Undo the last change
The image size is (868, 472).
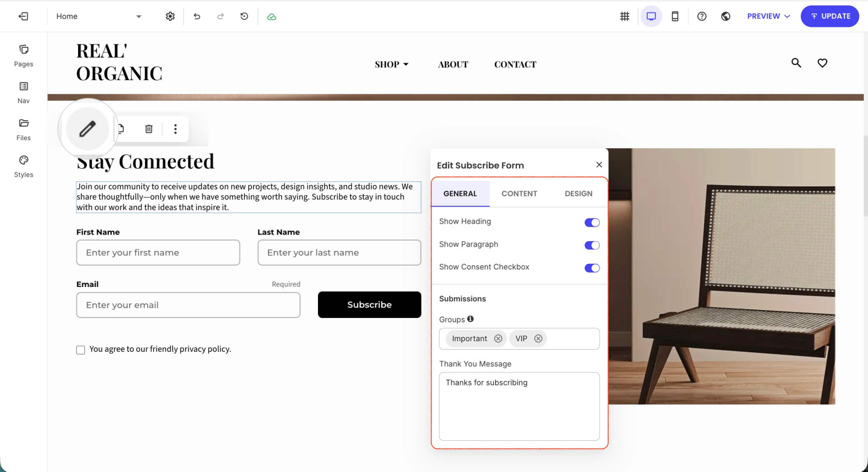(x=197, y=16)
